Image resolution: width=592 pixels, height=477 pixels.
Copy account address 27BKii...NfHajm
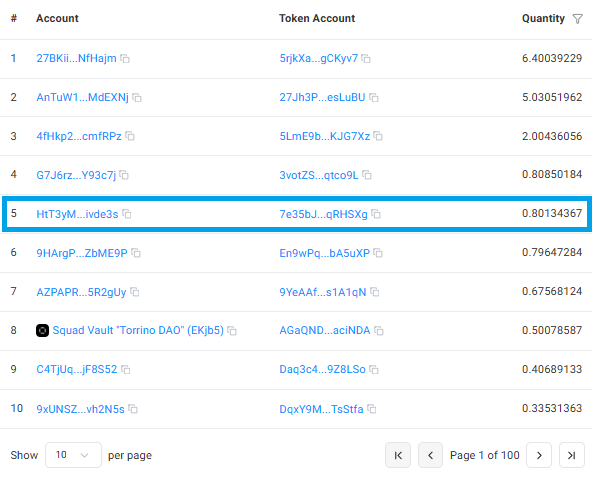(125, 59)
